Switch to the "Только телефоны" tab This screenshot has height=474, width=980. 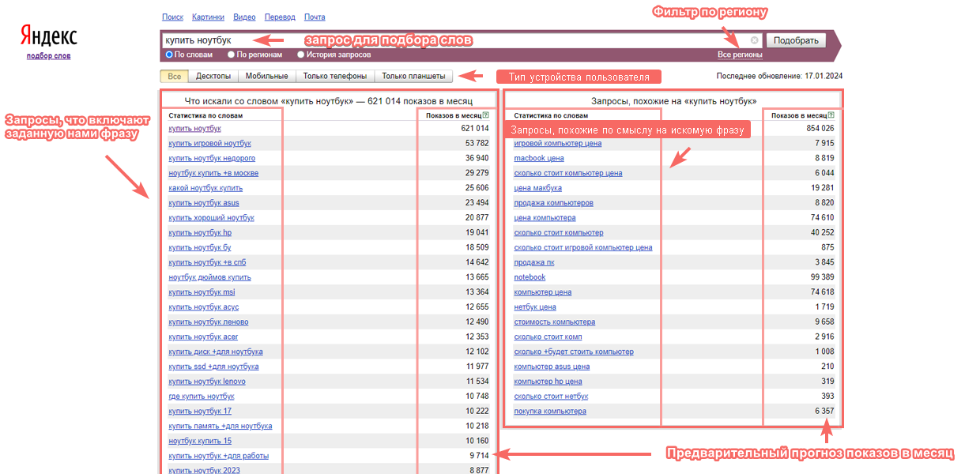click(x=335, y=77)
